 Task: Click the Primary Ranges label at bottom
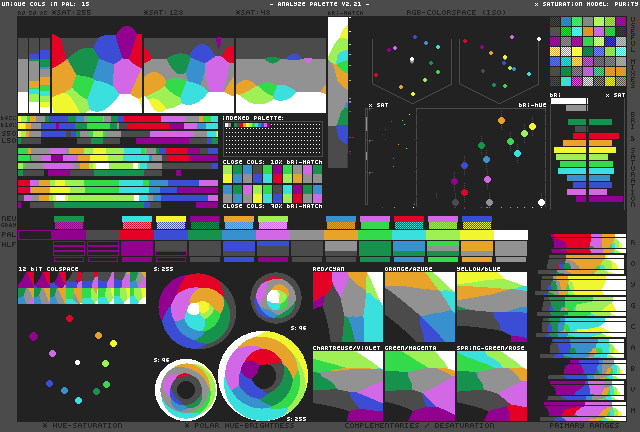583,425
